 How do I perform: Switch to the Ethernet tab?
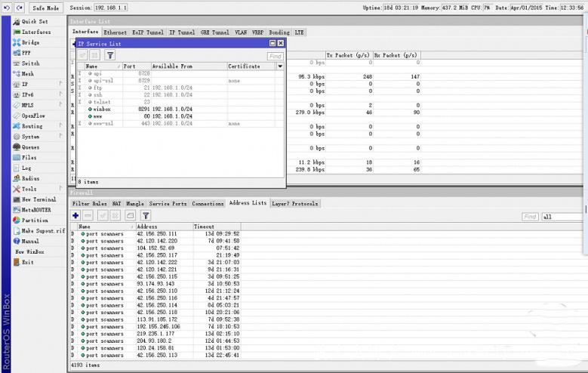point(115,32)
